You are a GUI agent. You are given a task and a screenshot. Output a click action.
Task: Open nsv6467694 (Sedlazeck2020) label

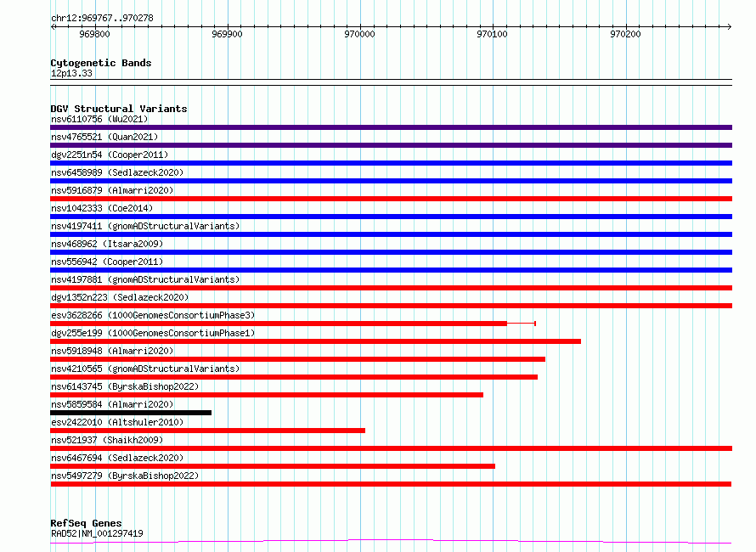point(117,458)
